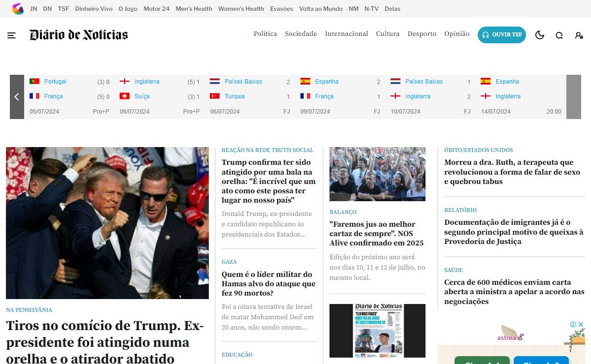Select Espanha vs Inglaterra 14/07/2024 final

(521, 97)
